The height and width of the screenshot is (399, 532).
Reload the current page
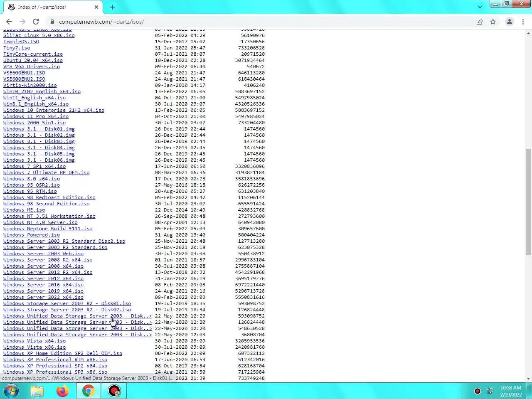pyautogui.click(x=36, y=22)
